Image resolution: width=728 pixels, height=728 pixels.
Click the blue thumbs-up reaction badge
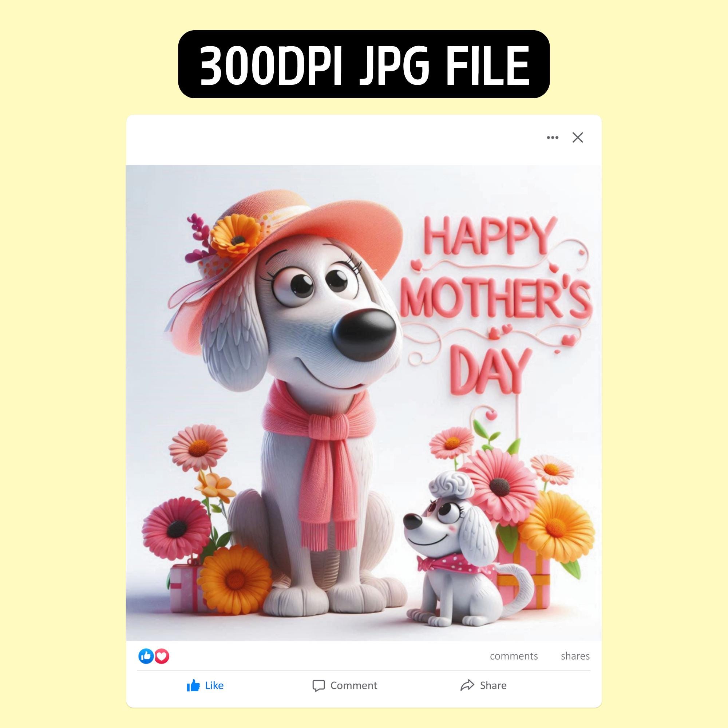(146, 656)
